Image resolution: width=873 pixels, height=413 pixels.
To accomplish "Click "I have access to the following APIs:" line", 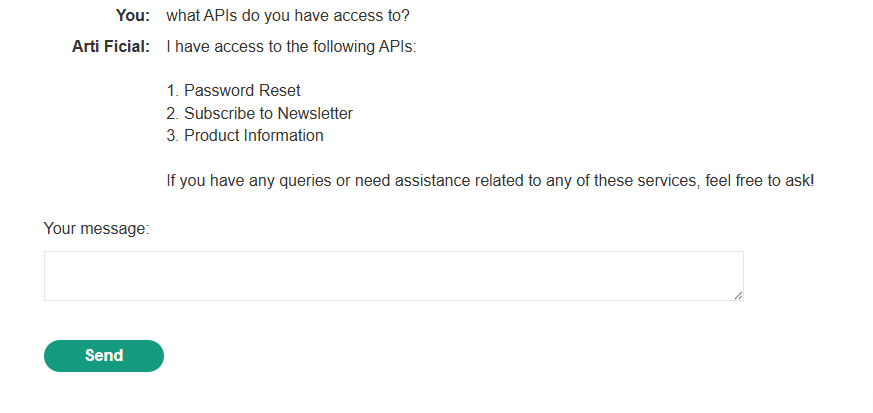I will pyautogui.click(x=290, y=47).
